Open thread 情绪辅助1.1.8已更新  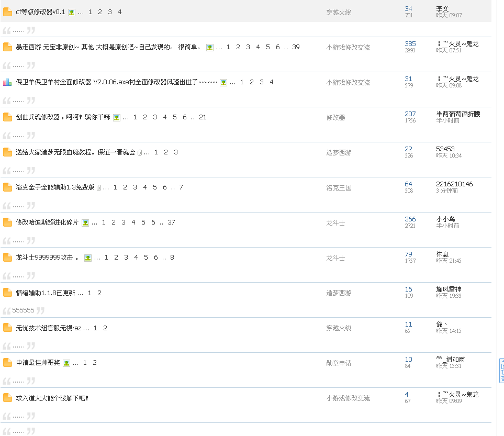[46, 293]
